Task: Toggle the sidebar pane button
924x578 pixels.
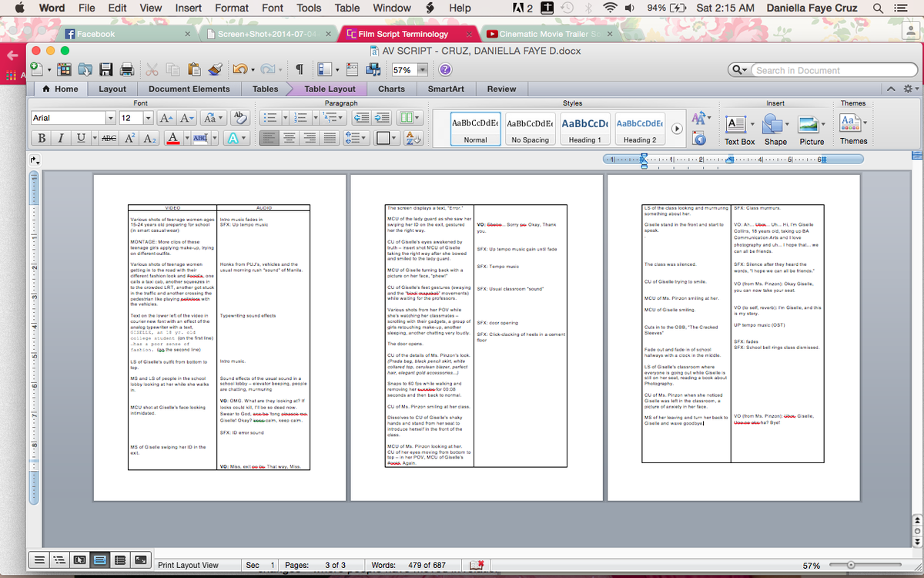Action: coord(325,69)
